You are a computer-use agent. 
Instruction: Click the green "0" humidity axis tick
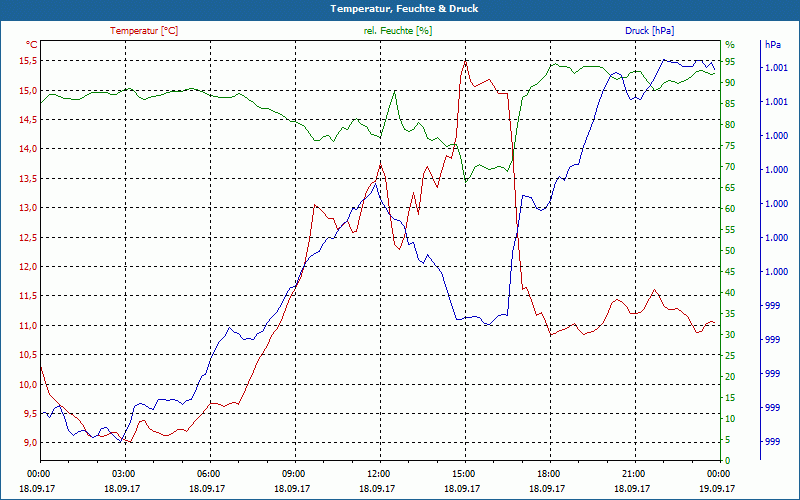click(x=728, y=461)
